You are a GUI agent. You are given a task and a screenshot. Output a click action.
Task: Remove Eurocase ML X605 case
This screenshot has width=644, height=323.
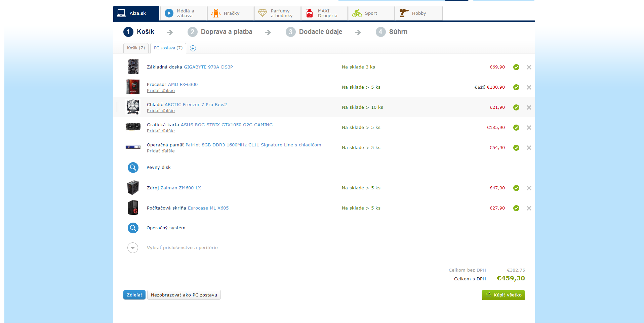click(x=529, y=208)
